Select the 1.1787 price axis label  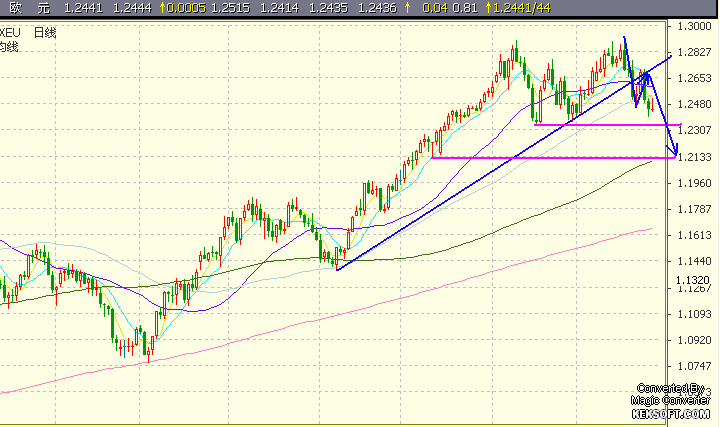tap(694, 209)
